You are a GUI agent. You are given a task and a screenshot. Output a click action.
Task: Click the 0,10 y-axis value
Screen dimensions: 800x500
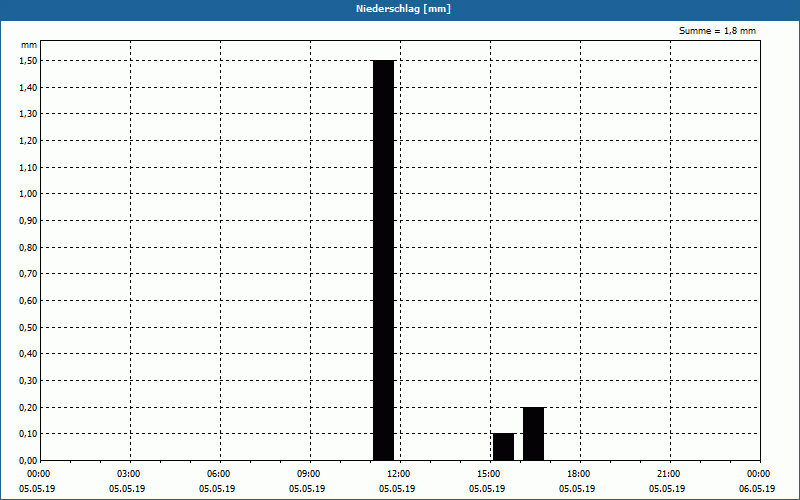[28, 434]
